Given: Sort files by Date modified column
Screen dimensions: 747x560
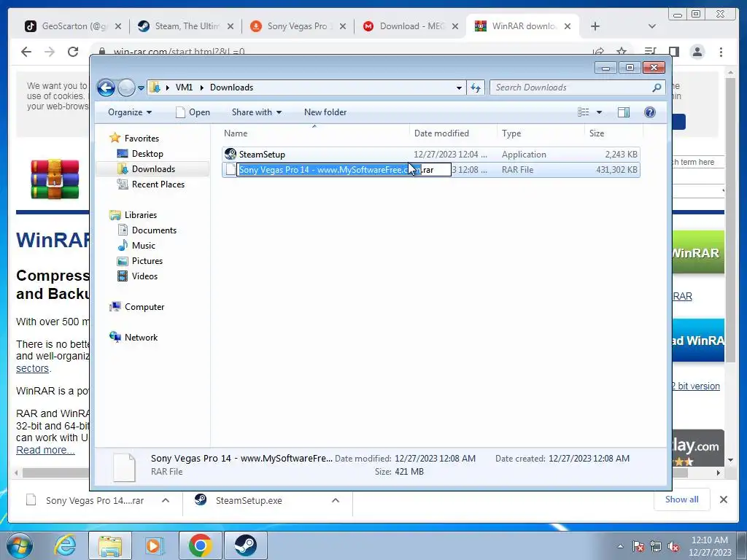Looking at the screenshot, I should point(452,133).
